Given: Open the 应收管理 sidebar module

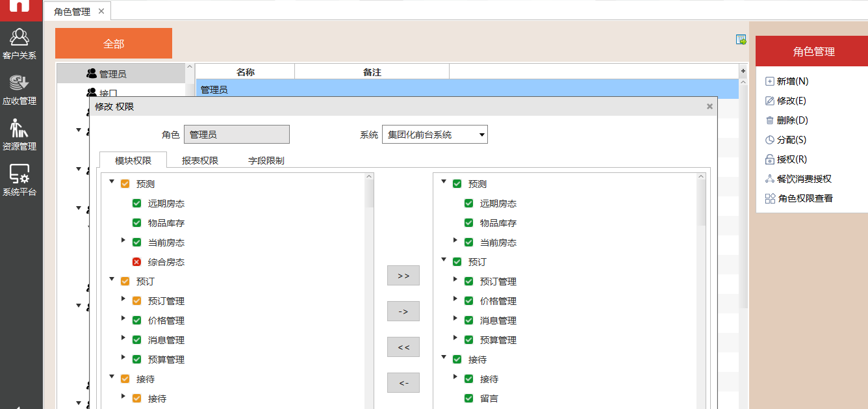Looking at the screenshot, I should [19, 89].
